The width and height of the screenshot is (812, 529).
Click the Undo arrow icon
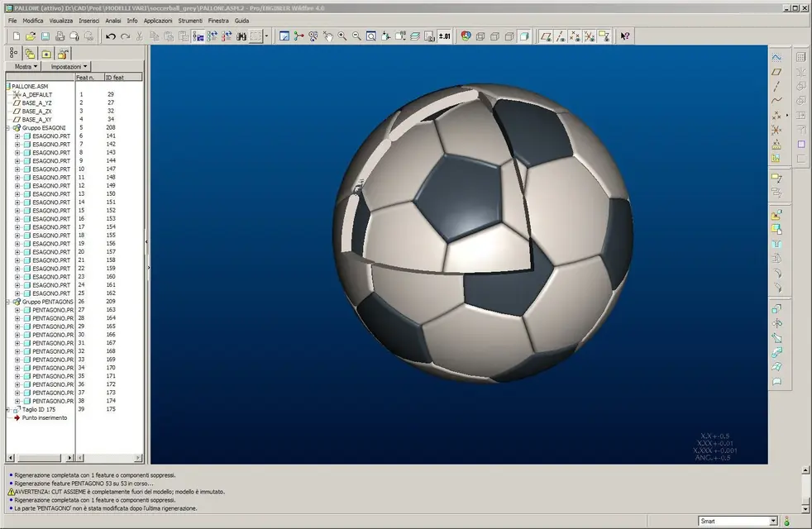(x=110, y=36)
